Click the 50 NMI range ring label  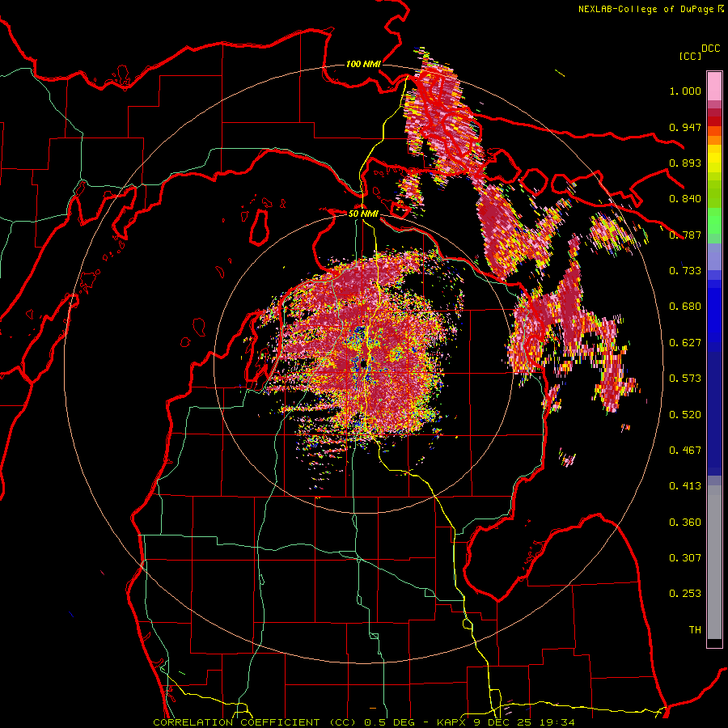tap(363, 214)
